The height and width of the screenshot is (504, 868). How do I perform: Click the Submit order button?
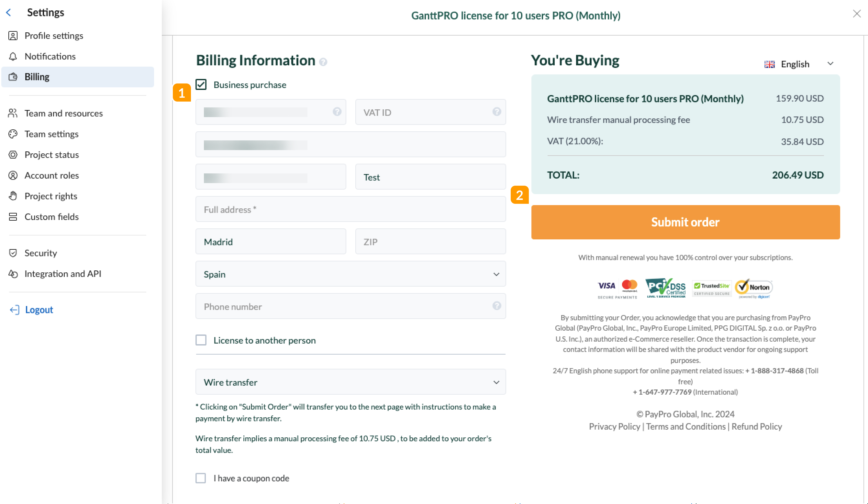(x=685, y=222)
